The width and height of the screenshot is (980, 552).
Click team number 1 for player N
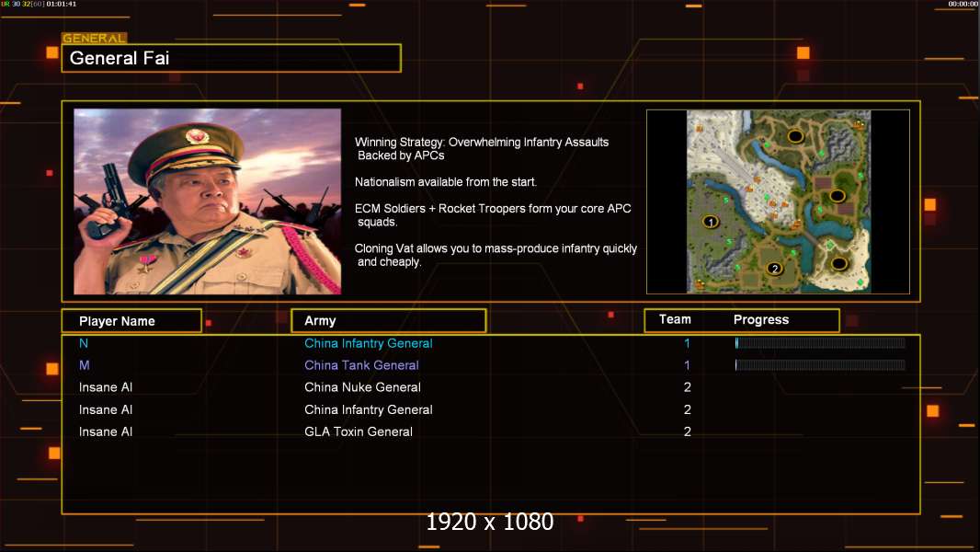(687, 343)
